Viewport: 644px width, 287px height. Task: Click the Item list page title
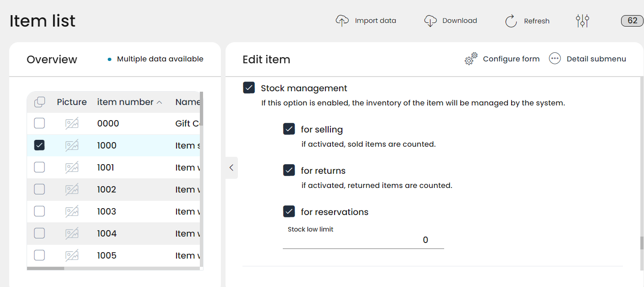[x=43, y=21]
